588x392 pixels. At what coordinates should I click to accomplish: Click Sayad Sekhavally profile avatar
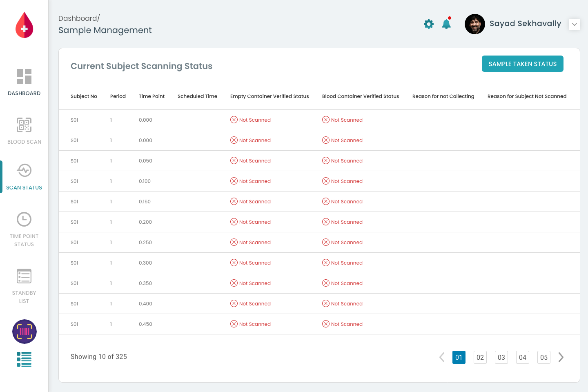coord(475,24)
